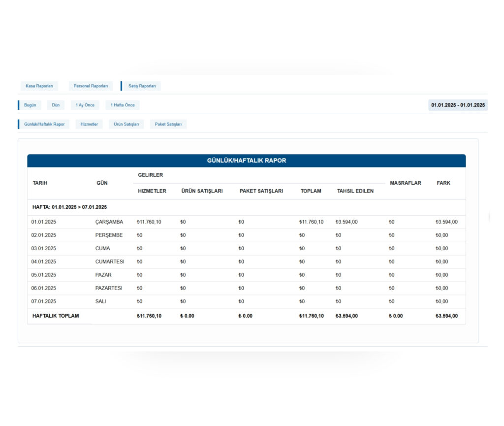The height and width of the screenshot is (426, 504).
Task: View the Paket Satışları report
Action: click(168, 124)
